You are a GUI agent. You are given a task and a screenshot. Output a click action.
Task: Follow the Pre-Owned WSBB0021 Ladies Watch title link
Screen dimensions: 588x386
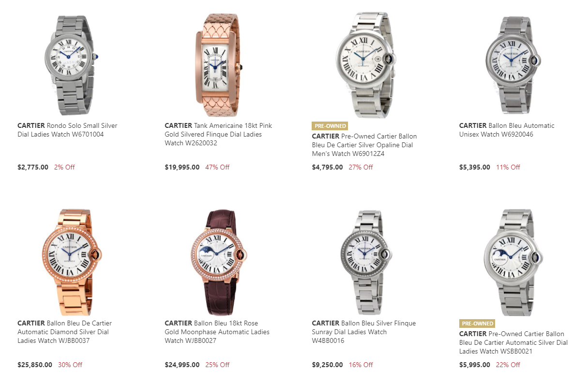513,342
